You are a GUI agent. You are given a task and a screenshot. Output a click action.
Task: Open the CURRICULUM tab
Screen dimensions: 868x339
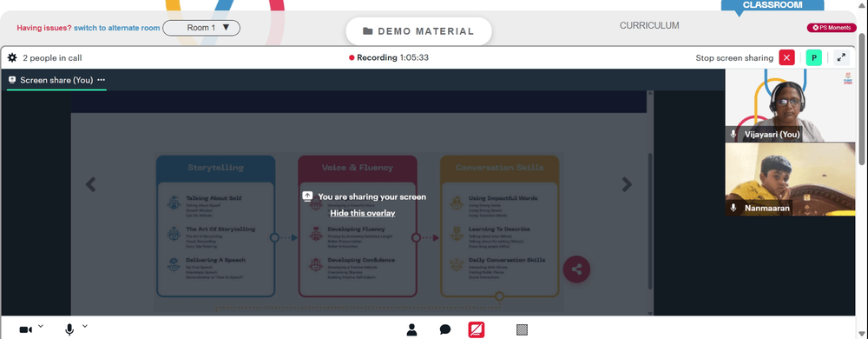coord(649,25)
